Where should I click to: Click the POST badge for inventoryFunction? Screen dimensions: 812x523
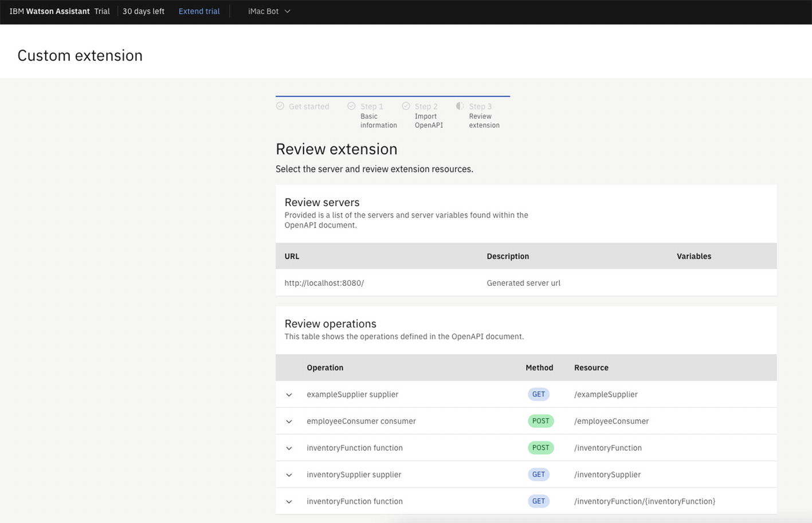coord(540,448)
